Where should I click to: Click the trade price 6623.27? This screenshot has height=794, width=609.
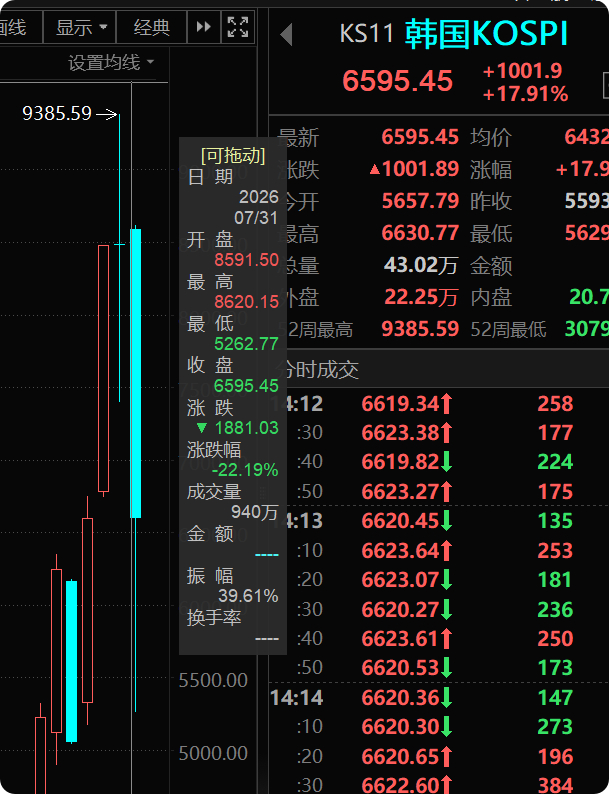coord(400,492)
